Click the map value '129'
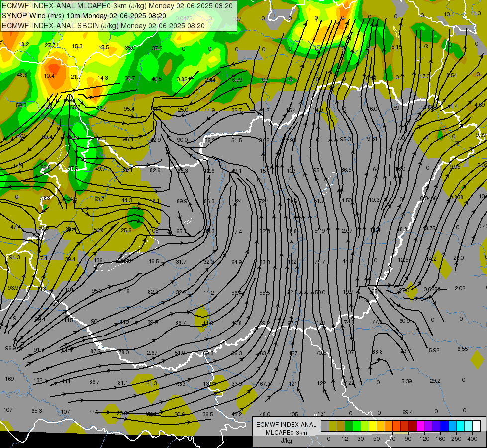The image size is (487, 448). [x=321, y=323]
